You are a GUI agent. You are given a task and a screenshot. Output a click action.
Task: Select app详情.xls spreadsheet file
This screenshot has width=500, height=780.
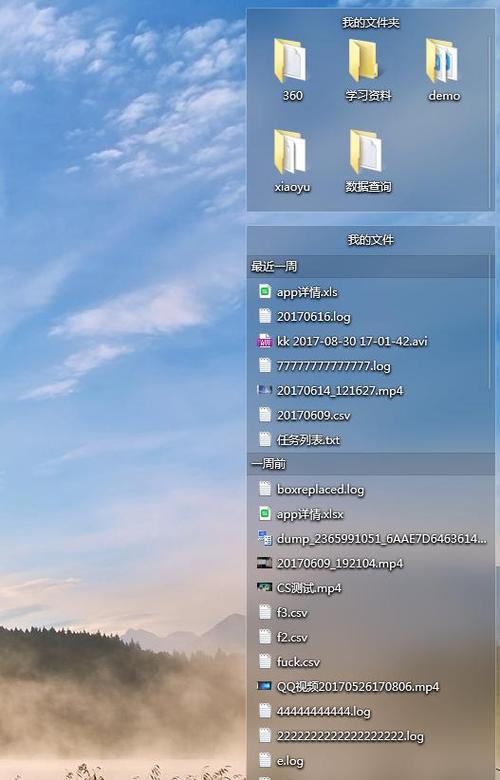[x=371, y=292]
